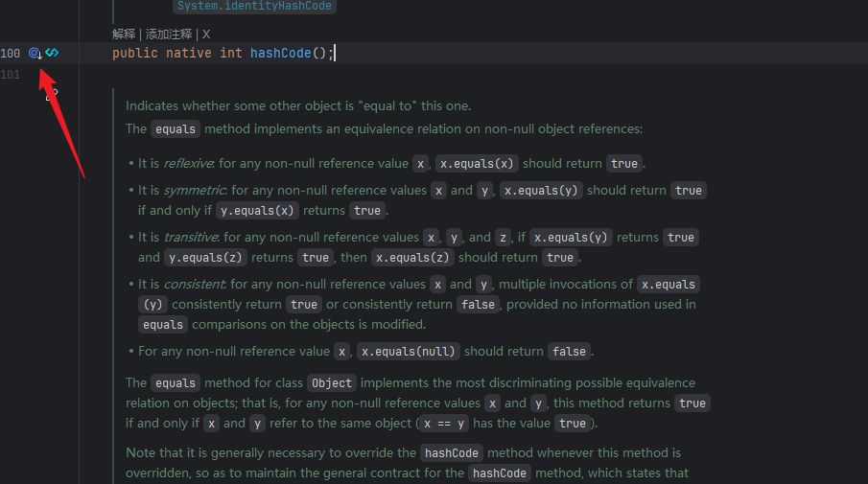868x484 pixels.
Task: Click the 解释 inlay hint above hashCode
Action: tap(124, 35)
